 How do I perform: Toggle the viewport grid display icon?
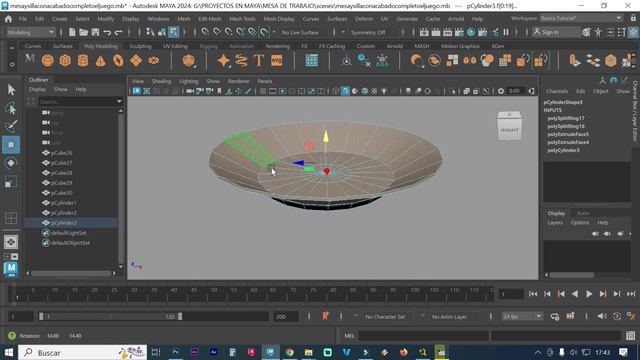pyautogui.click(x=263, y=91)
